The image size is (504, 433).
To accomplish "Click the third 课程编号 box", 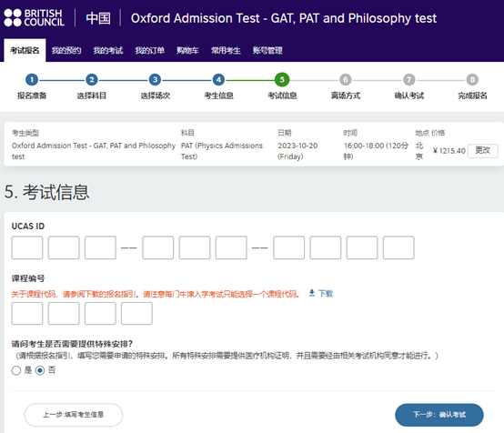I will click(x=100, y=313).
